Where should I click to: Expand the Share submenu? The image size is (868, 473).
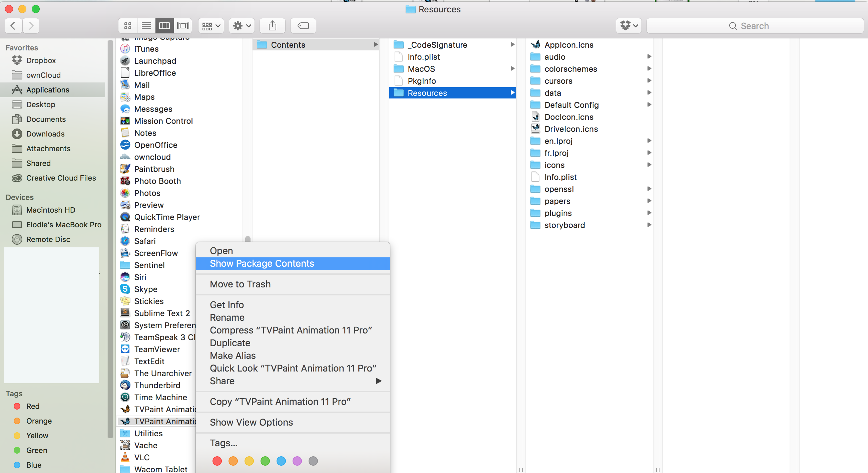293,381
